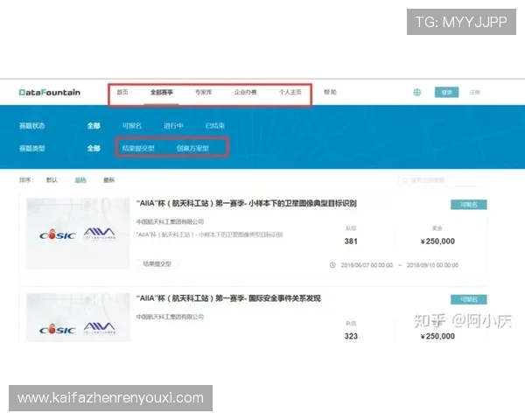Switch language with the globe icon
Screen dimensions: 525x420
[x=416, y=92]
